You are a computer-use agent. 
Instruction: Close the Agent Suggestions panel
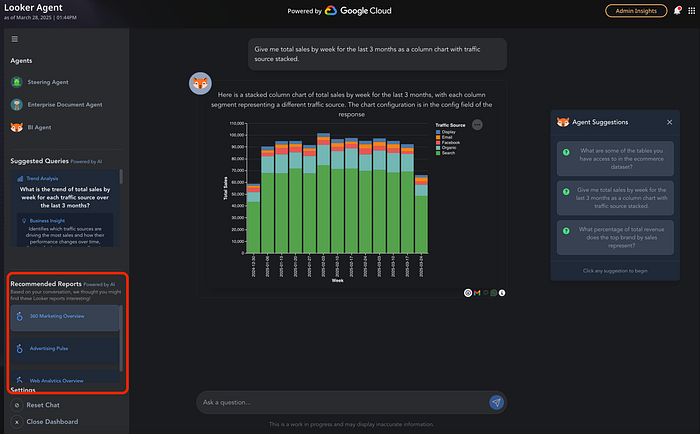pos(669,122)
